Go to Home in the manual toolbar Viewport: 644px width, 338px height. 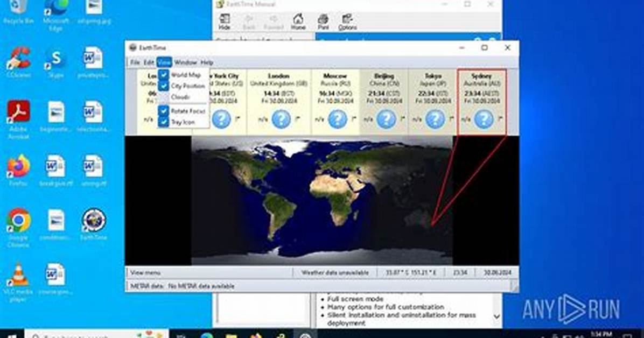pos(298,22)
